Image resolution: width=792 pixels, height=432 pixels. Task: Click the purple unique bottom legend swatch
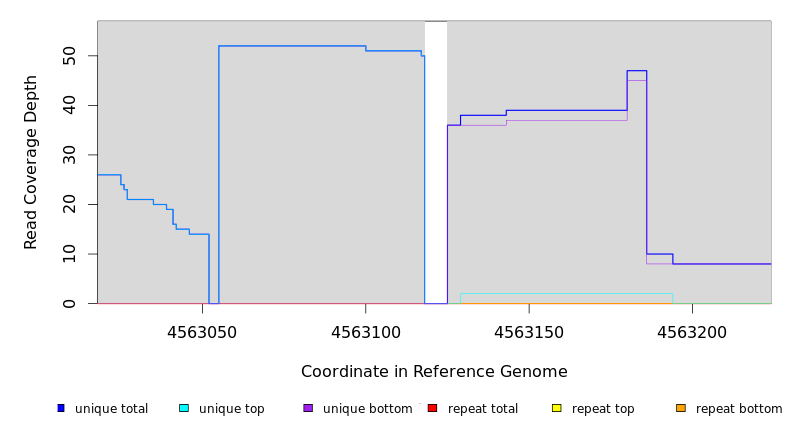(x=308, y=408)
